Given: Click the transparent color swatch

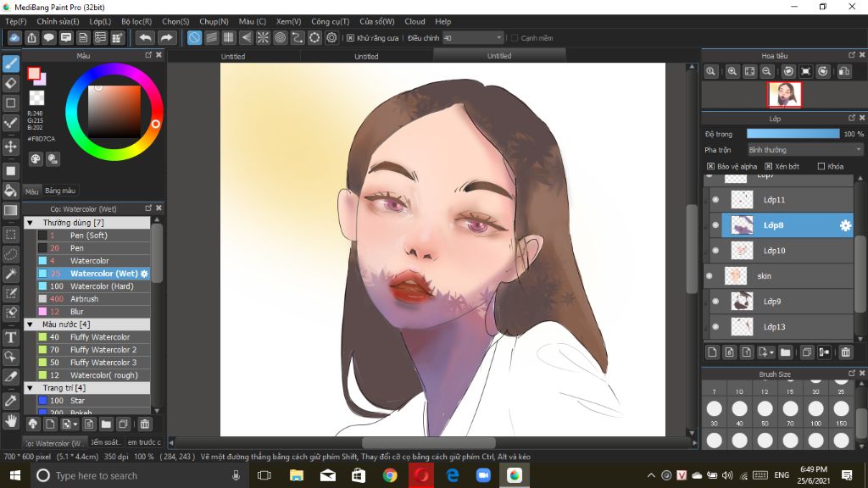Looking at the screenshot, I should [x=36, y=98].
